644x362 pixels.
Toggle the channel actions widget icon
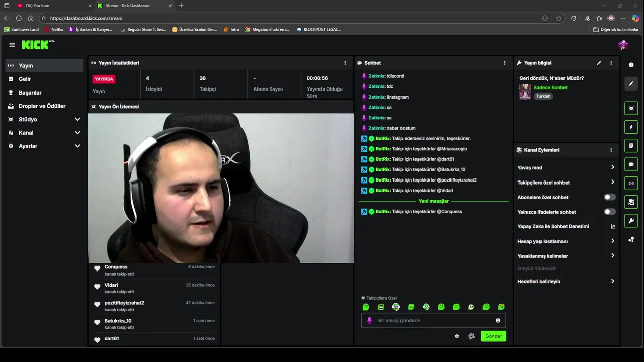tap(631, 202)
